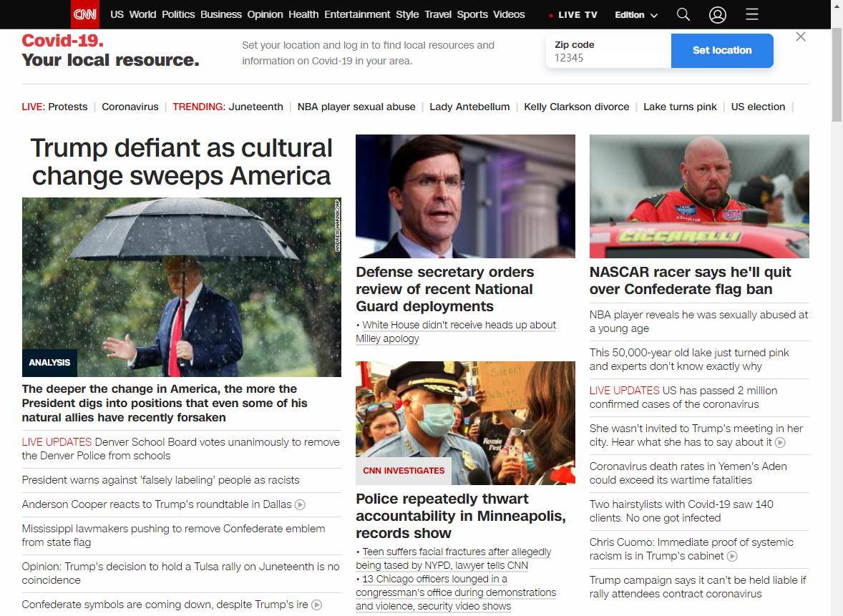Click the Set location button
This screenshot has height=616, width=843.
point(722,51)
